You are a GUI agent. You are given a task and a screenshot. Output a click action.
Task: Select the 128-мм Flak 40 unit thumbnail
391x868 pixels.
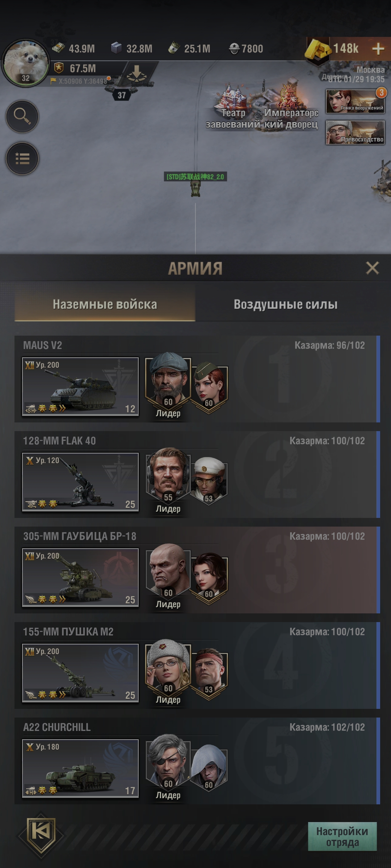coord(80,482)
